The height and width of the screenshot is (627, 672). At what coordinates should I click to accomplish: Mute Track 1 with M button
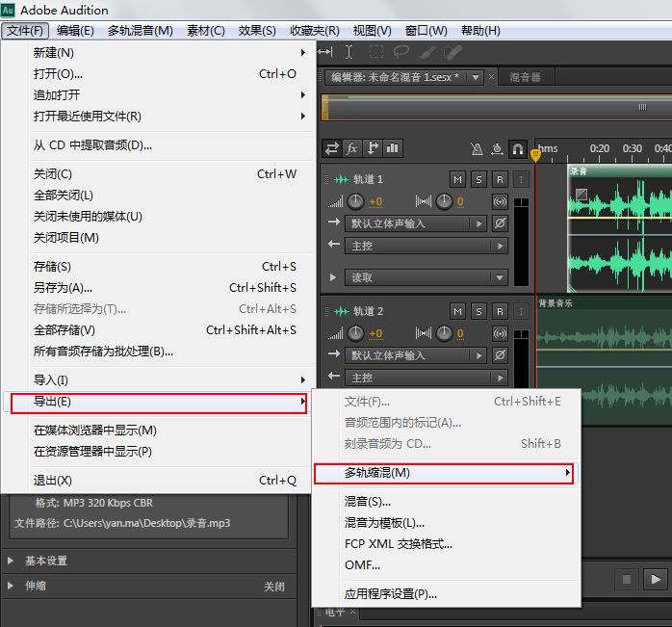tap(457, 180)
